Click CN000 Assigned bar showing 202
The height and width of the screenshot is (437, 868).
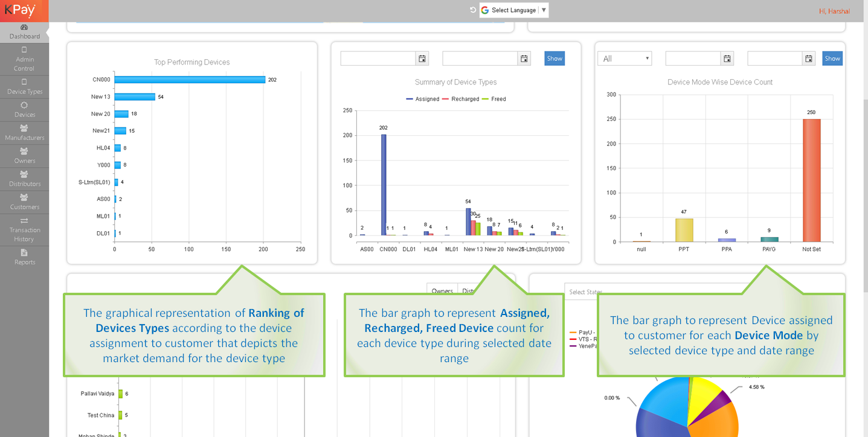pos(384,185)
